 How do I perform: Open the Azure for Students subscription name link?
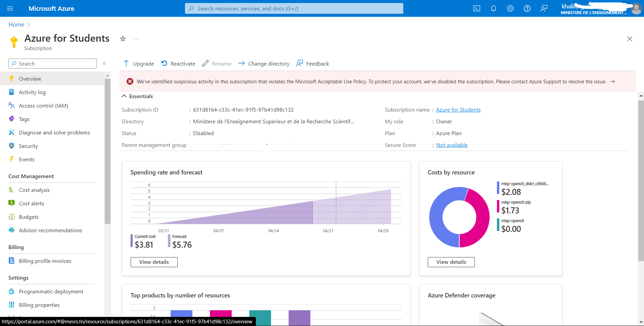pyautogui.click(x=458, y=110)
